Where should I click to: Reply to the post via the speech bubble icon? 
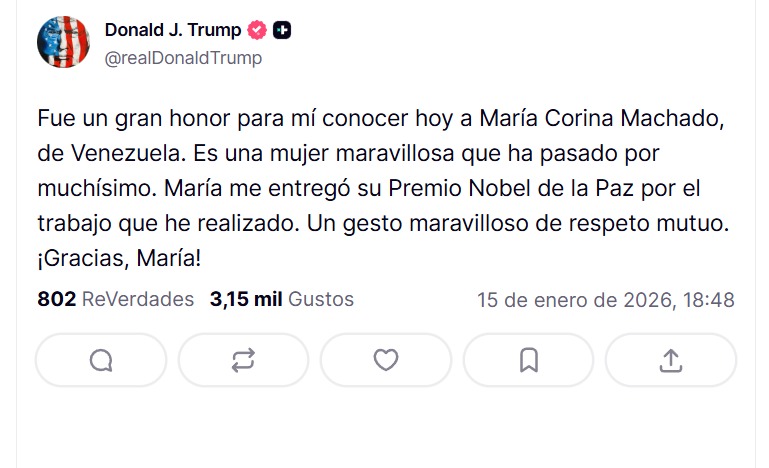101,360
